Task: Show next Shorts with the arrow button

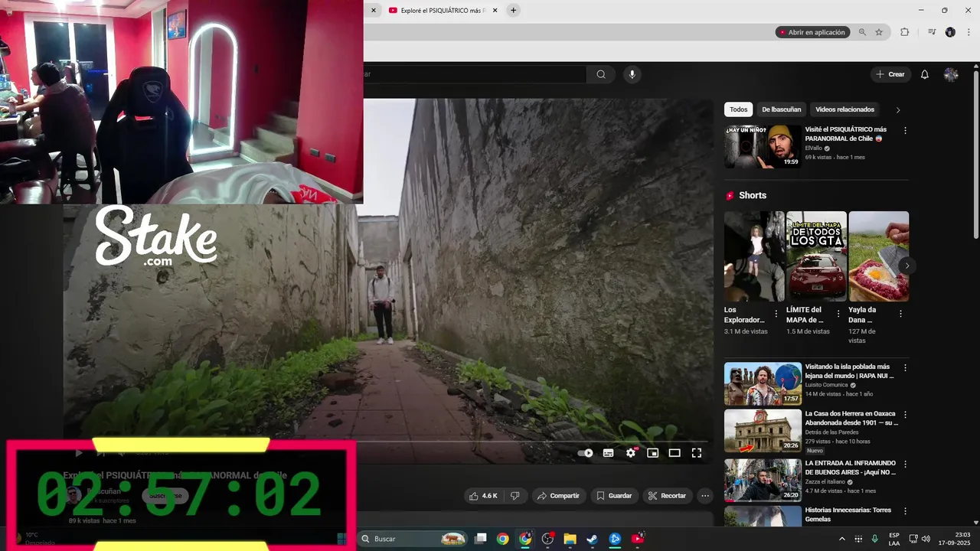Action: [x=906, y=266]
